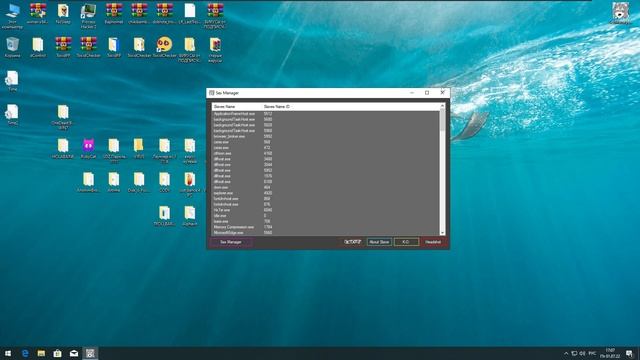
Task: Select the CODY folder on the desktop
Action: tap(164, 182)
